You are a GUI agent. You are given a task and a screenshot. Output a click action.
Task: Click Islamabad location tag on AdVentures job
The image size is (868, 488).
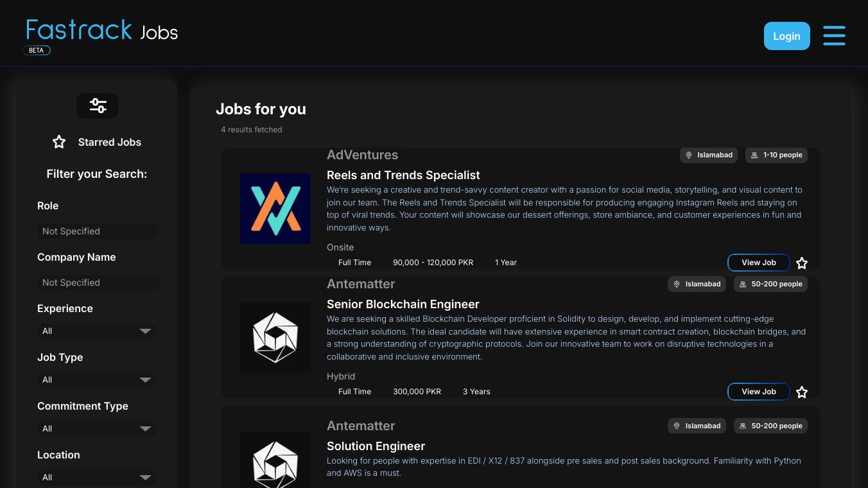coord(709,155)
